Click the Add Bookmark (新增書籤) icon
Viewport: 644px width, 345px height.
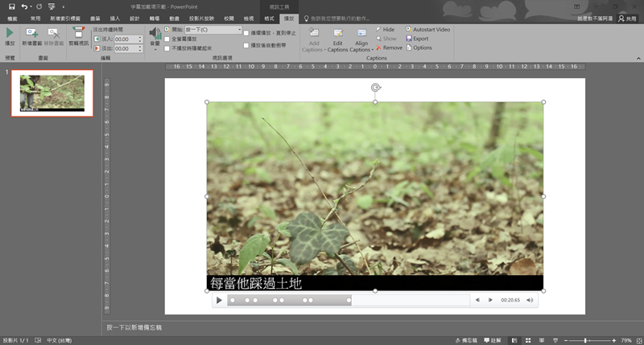point(31,32)
